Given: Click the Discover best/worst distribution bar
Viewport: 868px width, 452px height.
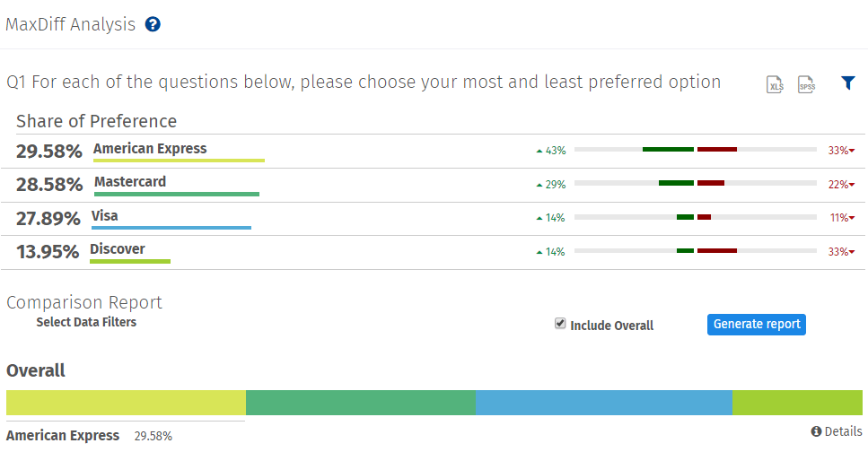Looking at the screenshot, I should pyautogui.click(x=696, y=251).
